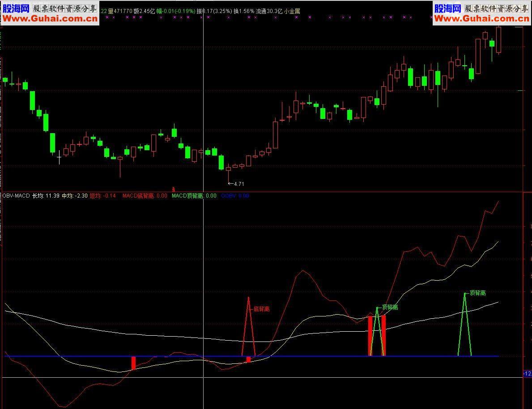Click the last 顶背离 signal label

tap(478, 293)
